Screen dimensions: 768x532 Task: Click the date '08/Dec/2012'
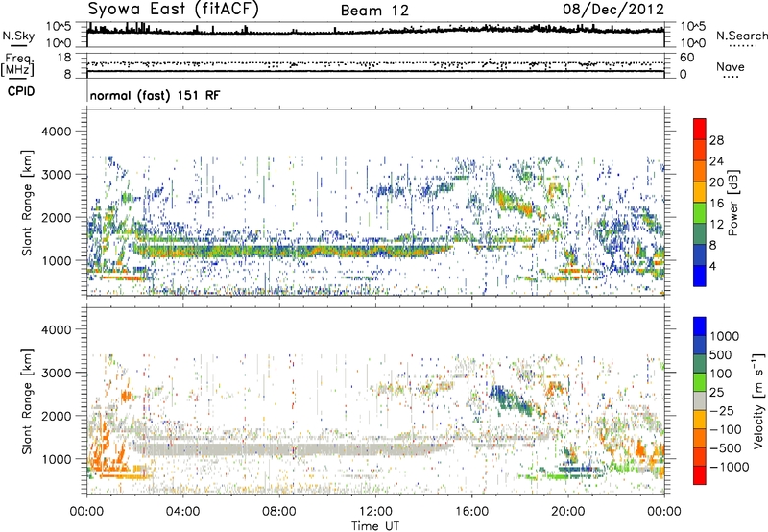point(613,9)
